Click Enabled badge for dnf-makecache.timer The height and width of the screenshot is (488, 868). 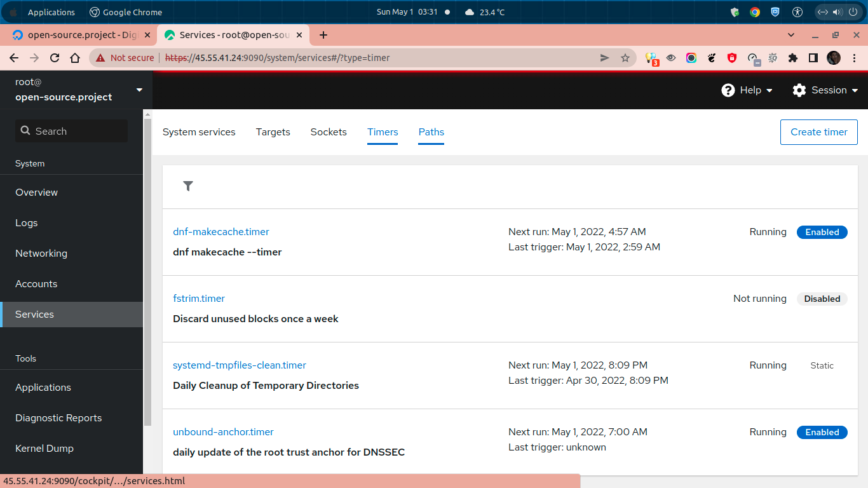coord(822,232)
